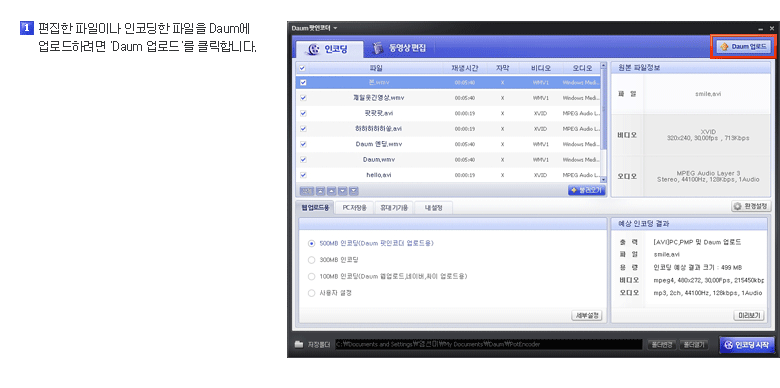Click the move-down arrow icon under list

click(343, 191)
